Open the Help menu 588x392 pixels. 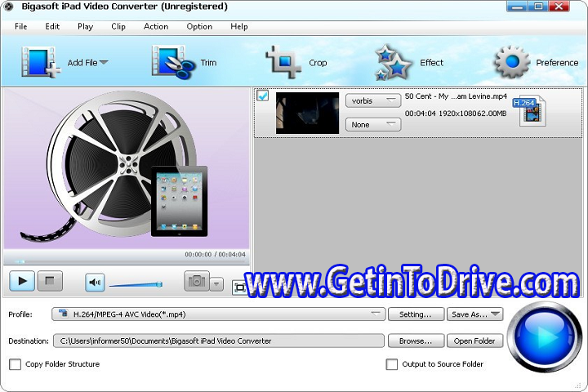238,27
